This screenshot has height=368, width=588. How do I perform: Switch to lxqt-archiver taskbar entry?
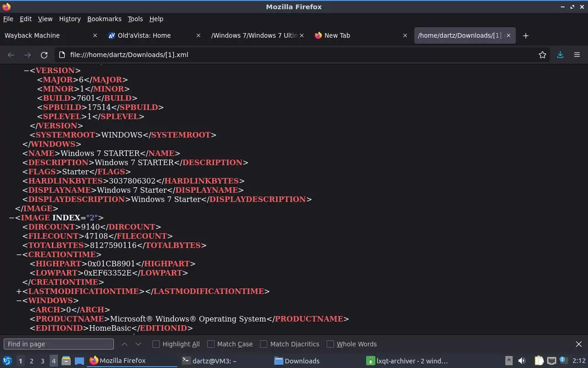click(407, 361)
